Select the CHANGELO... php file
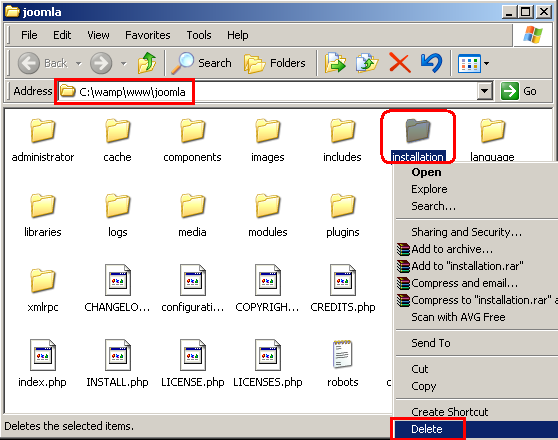 (x=117, y=289)
